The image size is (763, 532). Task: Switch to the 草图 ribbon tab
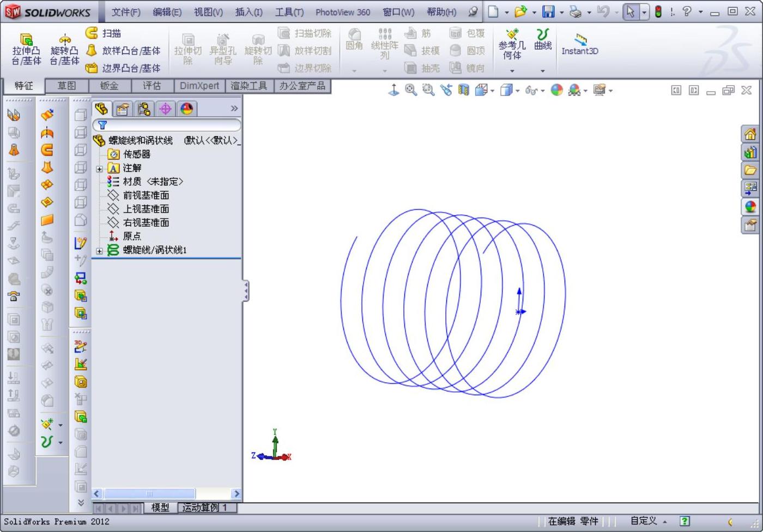point(66,86)
